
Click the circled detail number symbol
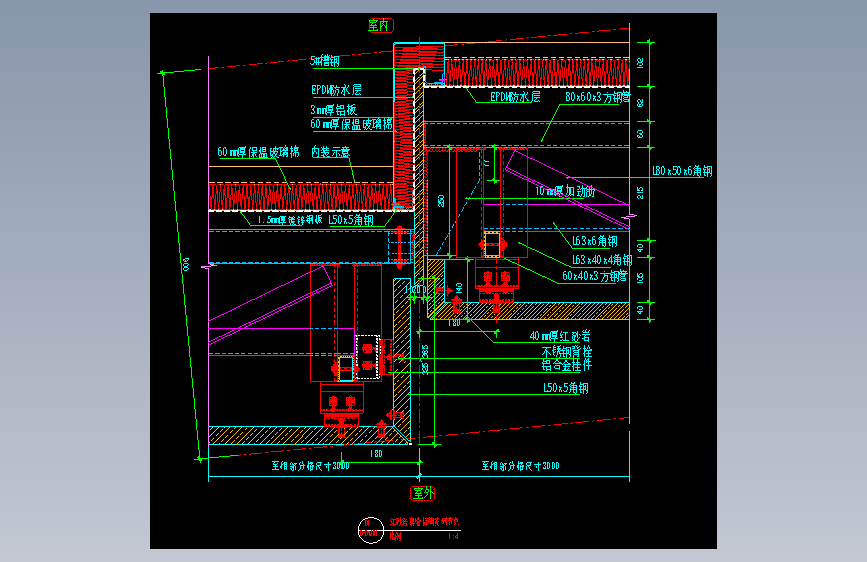371,530
